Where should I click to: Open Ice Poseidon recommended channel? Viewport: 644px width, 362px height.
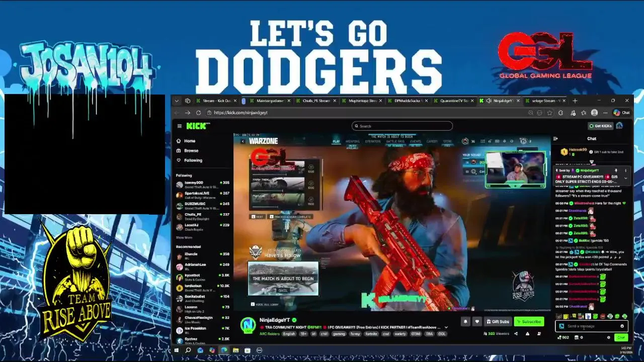tap(203, 330)
